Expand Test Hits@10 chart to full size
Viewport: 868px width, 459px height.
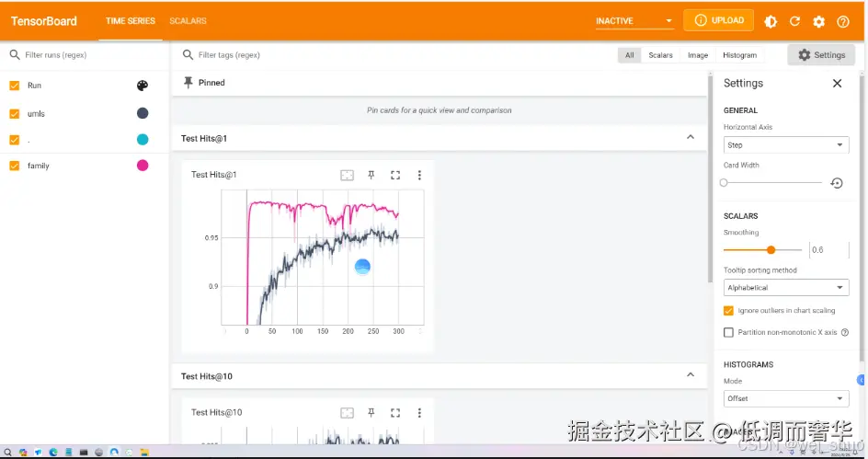pos(395,412)
